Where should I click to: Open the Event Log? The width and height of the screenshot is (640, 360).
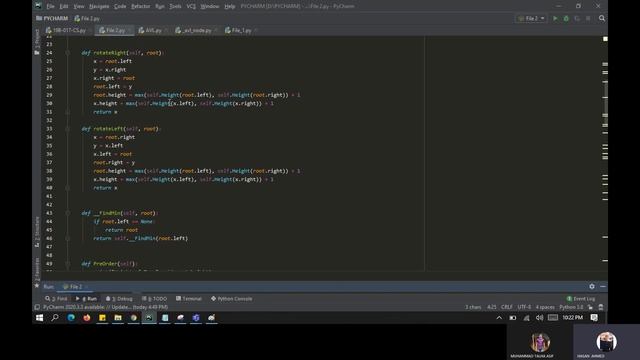(x=581, y=299)
